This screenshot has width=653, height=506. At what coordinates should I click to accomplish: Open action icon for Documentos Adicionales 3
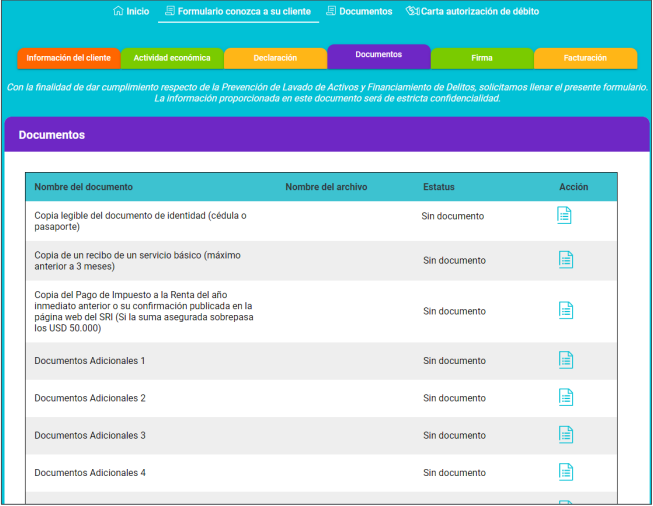pos(565,435)
